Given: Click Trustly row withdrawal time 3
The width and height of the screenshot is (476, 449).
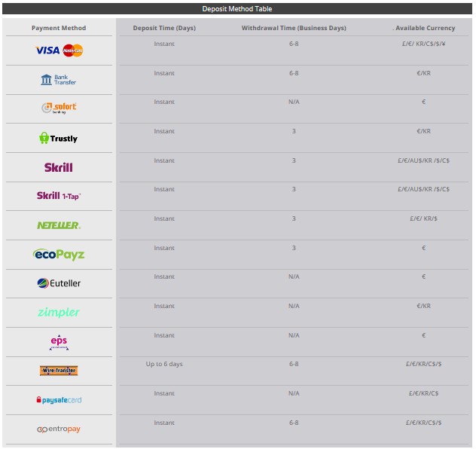Looking at the screenshot, I should pyautogui.click(x=294, y=131).
